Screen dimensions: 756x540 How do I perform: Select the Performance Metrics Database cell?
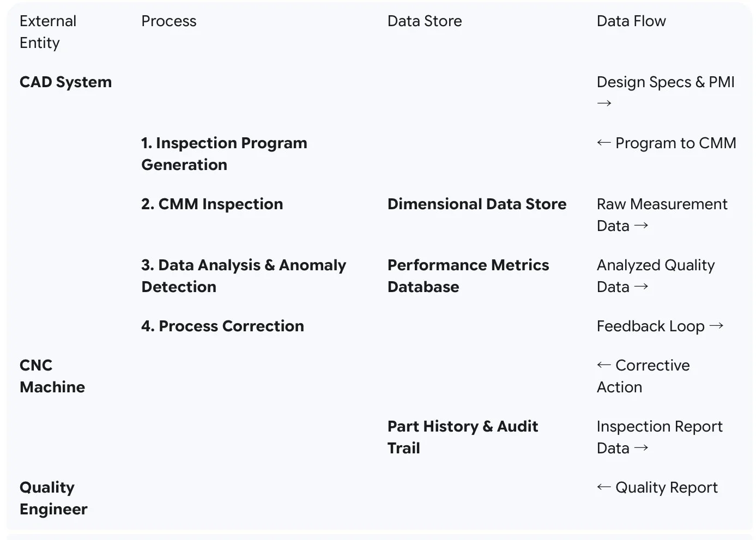[468, 276]
